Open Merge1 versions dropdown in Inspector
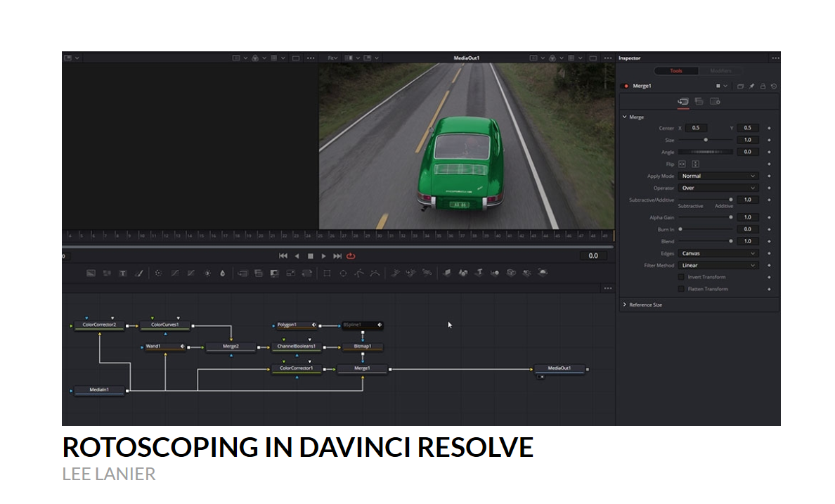 [722, 86]
